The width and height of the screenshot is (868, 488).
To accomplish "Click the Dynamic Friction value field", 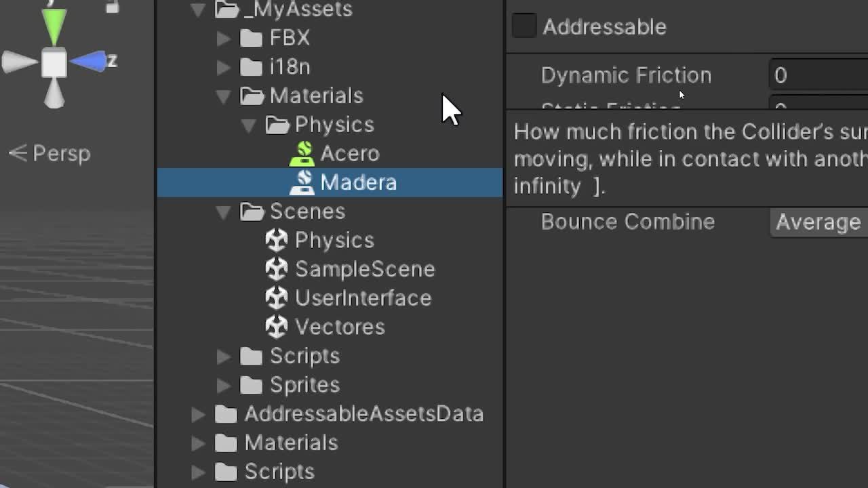I will coord(818,75).
